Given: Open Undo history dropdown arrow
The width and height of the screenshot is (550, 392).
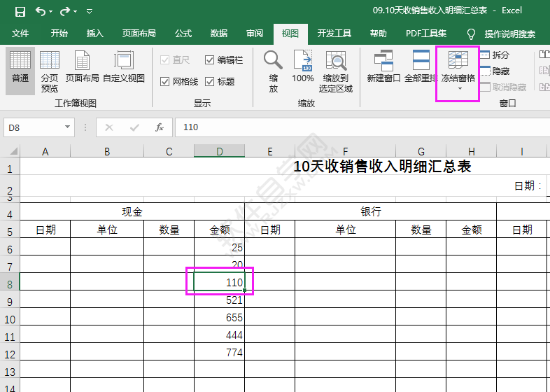Looking at the screenshot, I should tap(51, 12).
